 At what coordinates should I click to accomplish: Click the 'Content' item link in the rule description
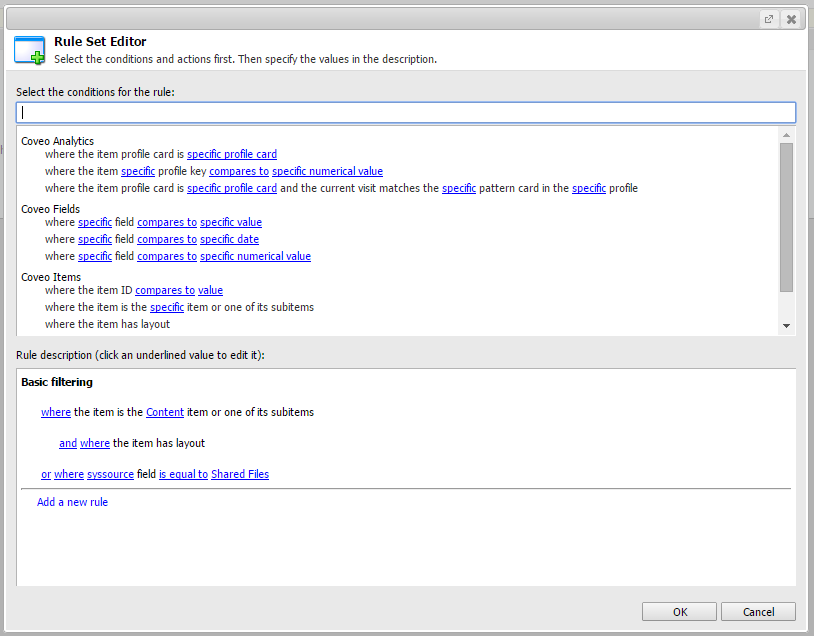point(164,412)
